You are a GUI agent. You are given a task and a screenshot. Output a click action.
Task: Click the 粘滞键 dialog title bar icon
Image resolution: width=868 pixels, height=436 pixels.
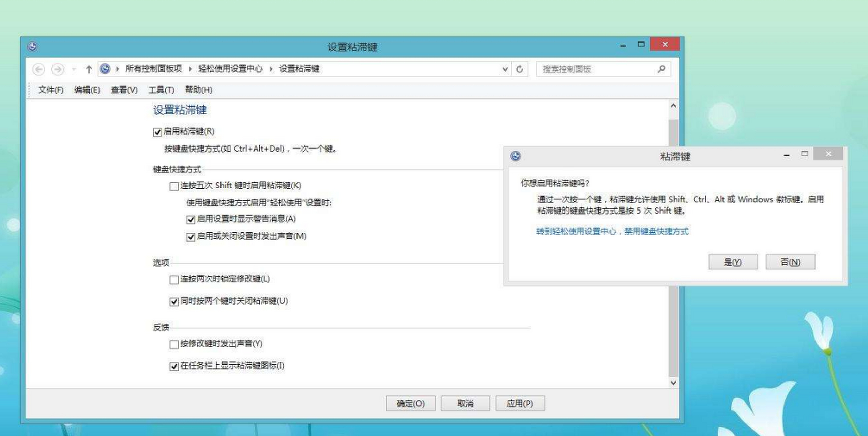point(515,156)
